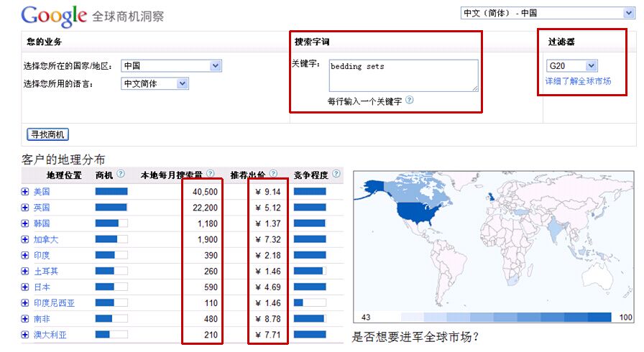The image size is (644, 352).
Task: Click the ¥ 8.78 suggested bid value
Action: pos(268,319)
